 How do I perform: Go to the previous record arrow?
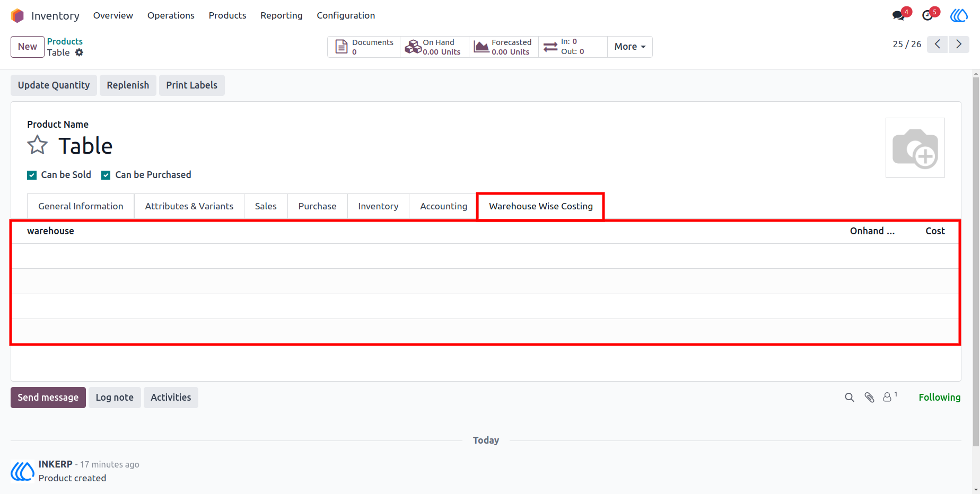pos(938,45)
